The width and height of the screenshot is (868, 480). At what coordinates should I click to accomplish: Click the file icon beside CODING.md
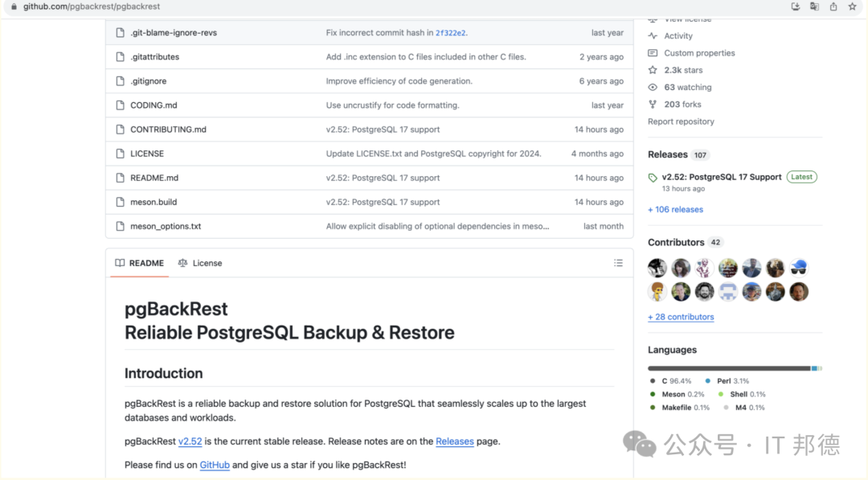[x=120, y=105]
